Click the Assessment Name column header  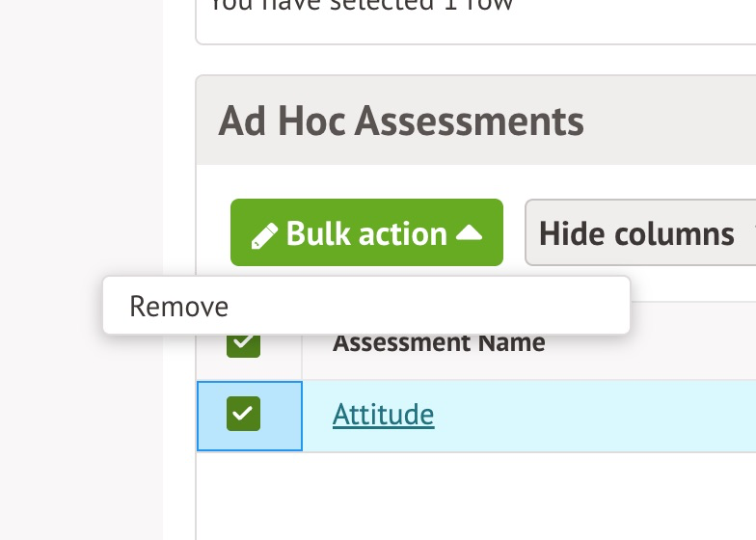[439, 342]
